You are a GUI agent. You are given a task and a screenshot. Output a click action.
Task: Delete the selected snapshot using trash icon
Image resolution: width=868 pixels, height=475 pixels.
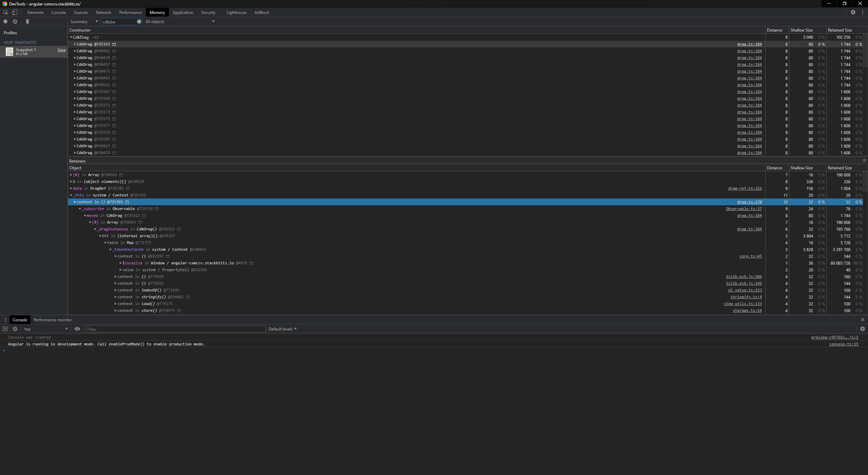point(27,21)
